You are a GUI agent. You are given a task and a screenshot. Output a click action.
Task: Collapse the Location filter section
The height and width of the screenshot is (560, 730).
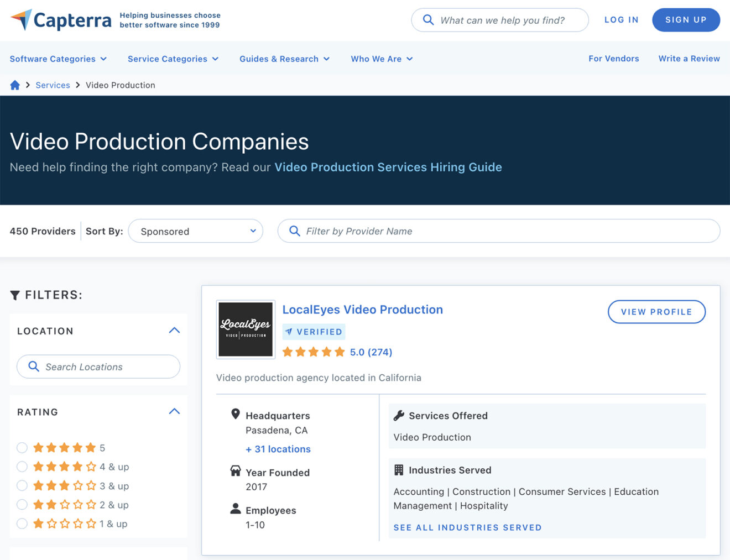tap(174, 331)
